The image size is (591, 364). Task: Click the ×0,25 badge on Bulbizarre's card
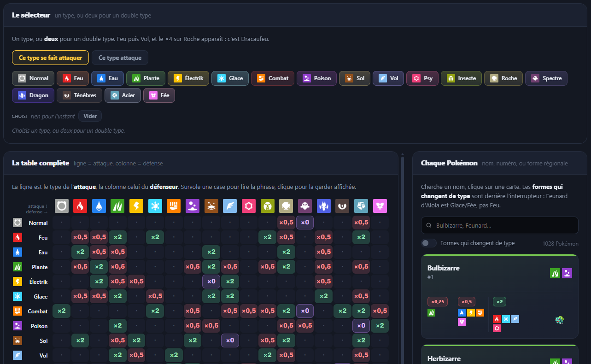coord(438,302)
